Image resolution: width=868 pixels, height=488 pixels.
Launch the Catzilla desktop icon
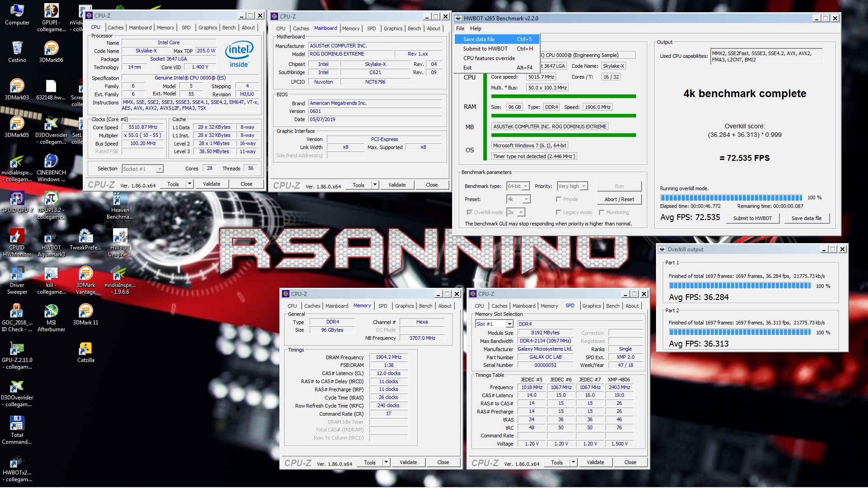coord(85,352)
